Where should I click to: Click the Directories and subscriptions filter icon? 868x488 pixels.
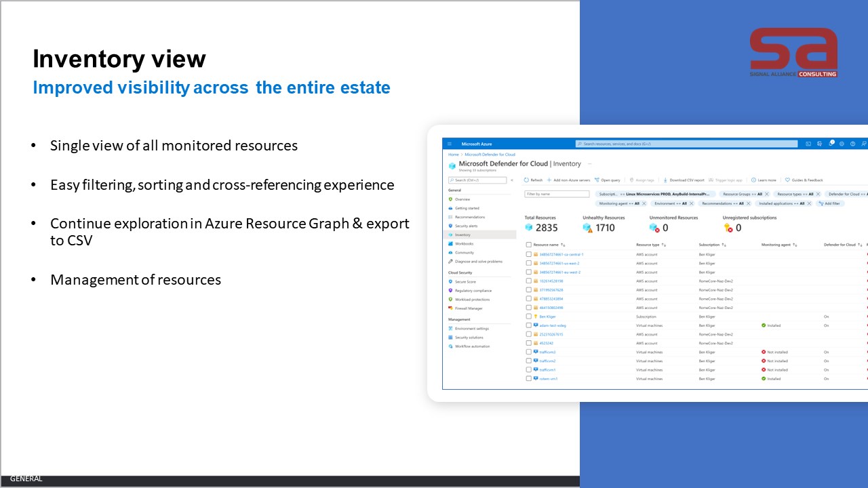click(819, 144)
